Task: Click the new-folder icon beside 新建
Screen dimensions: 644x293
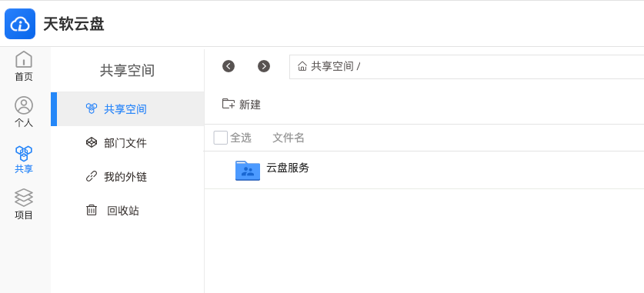Action: point(229,104)
